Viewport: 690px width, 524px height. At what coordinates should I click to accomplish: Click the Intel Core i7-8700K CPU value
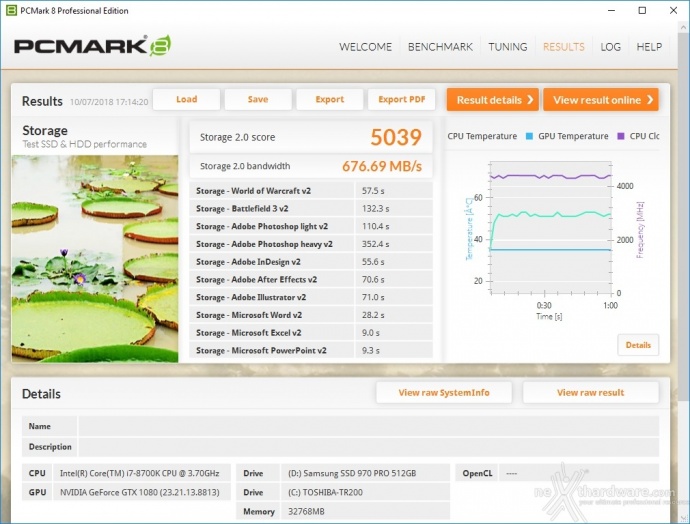coord(139,473)
